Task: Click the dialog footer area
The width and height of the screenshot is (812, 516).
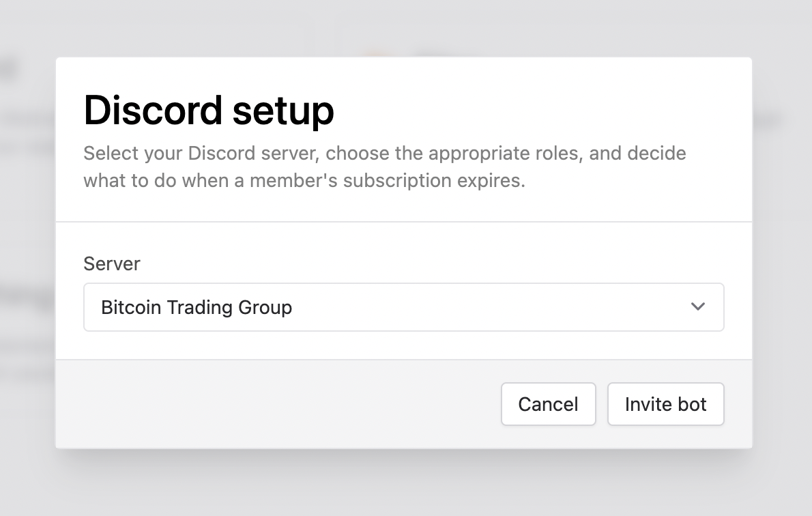Action: coord(273,404)
